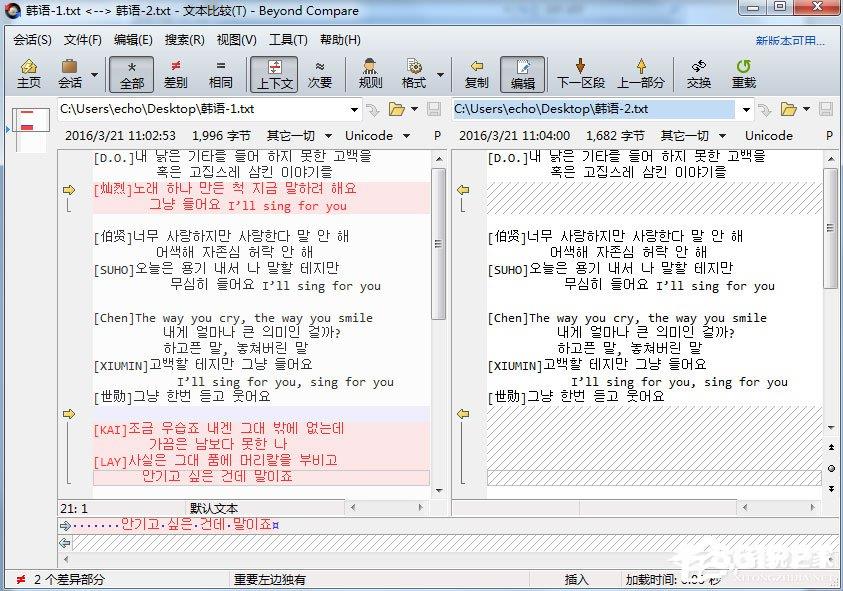Click the left open-folder browse icon
This screenshot has width=843, height=591.
point(397,109)
